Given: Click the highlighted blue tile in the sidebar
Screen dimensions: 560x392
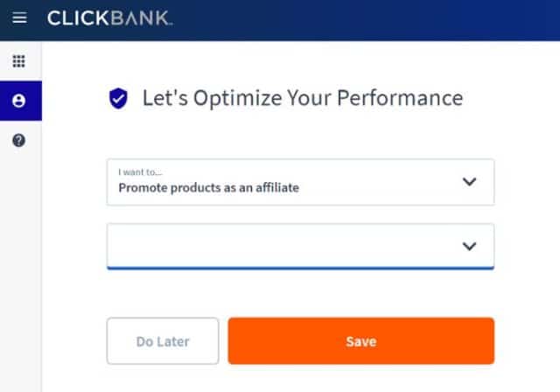Looking at the screenshot, I should 21,101.
